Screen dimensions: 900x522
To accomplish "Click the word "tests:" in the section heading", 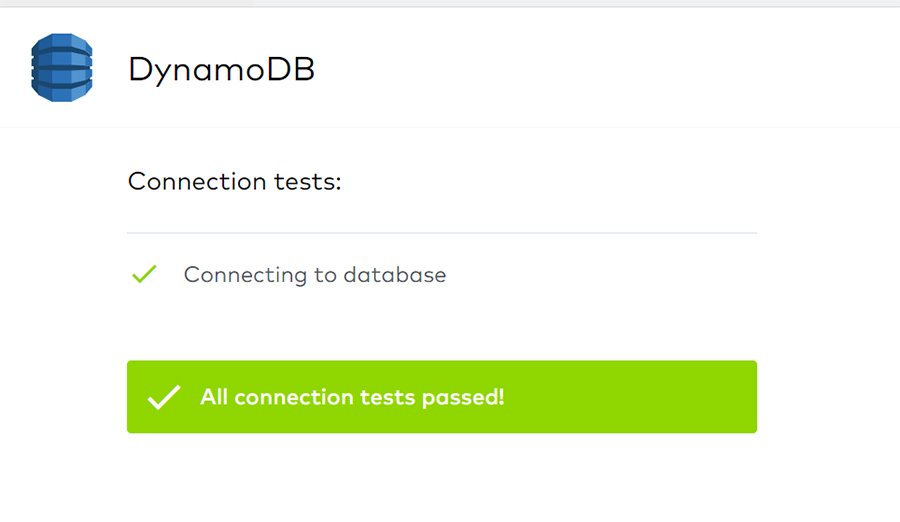I will [308, 182].
